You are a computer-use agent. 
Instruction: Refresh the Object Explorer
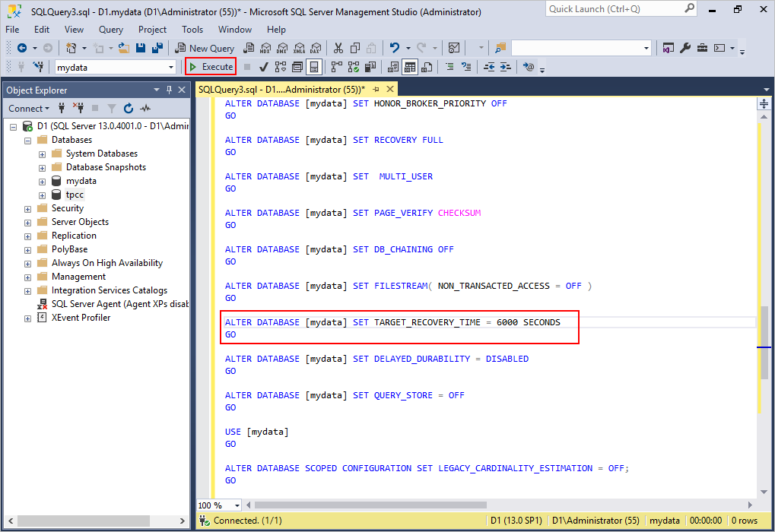click(127, 109)
